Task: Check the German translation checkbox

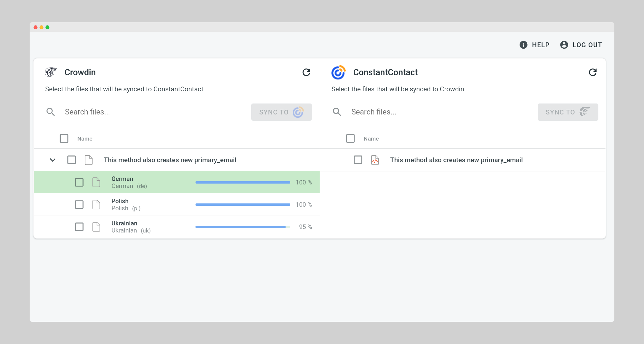Action: coord(79,182)
